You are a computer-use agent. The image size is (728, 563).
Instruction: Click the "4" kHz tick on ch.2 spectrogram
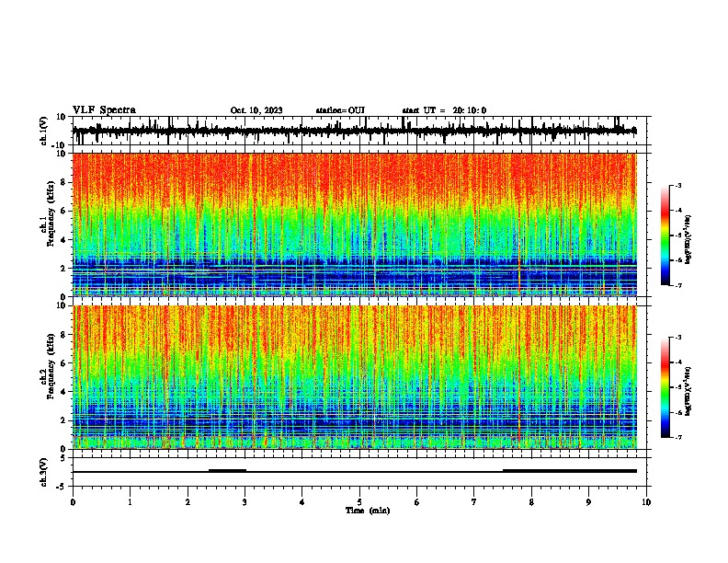(63, 392)
